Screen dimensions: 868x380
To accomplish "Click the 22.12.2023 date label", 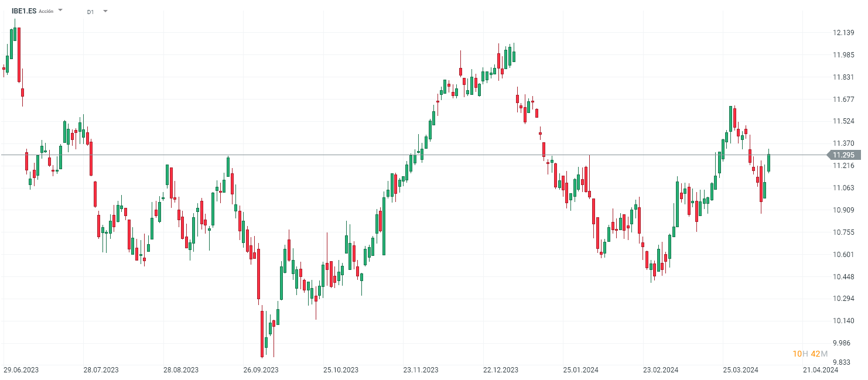I will tap(501, 370).
